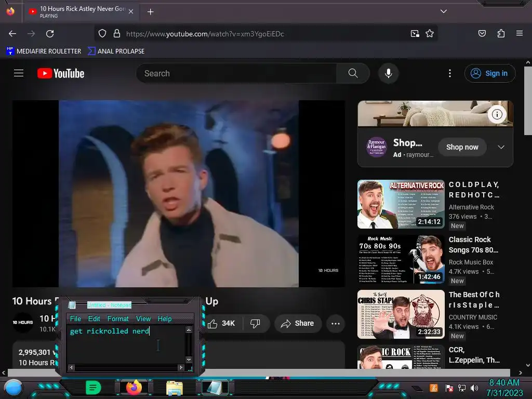
Task: Save page to Pocket
Action: [482, 33]
